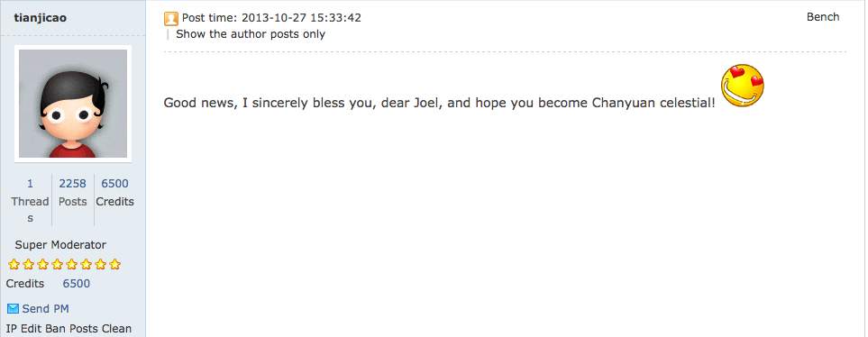The height and width of the screenshot is (337, 868).
Task: Show the author posts only
Action: click(251, 34)
